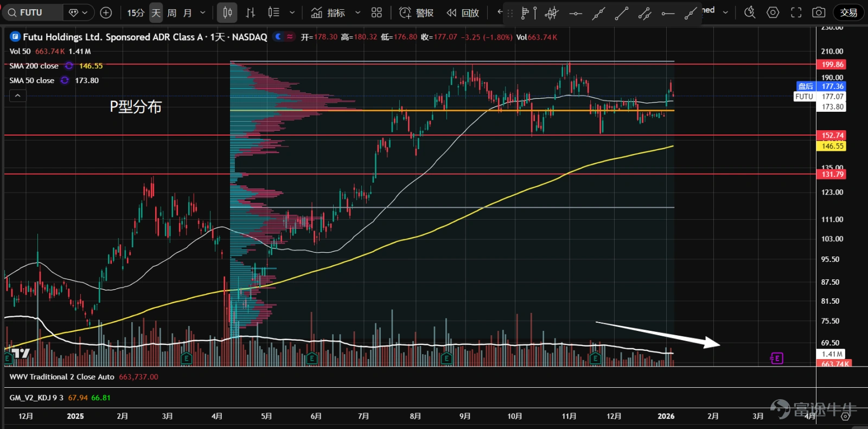
Task: Select the trend line drawing tool
Action: 622,13
